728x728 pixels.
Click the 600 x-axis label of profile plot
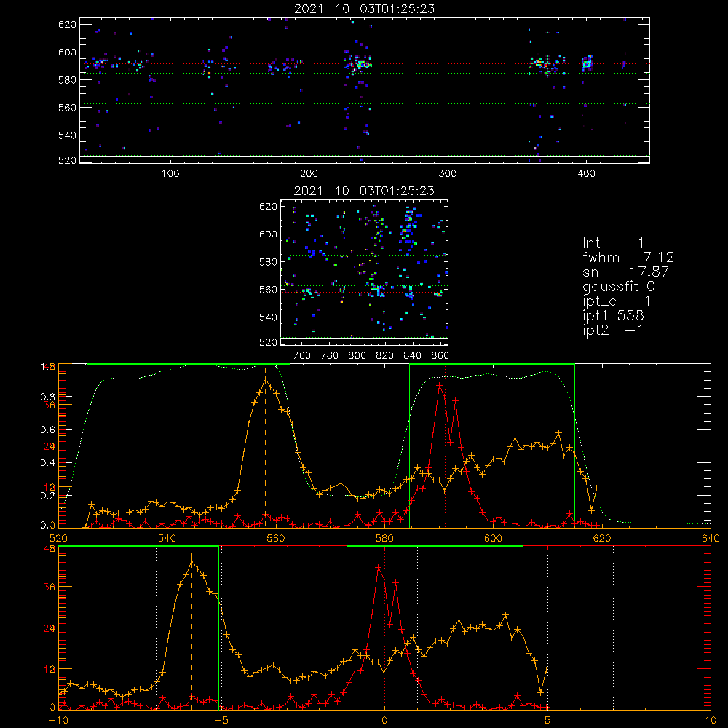493,538
